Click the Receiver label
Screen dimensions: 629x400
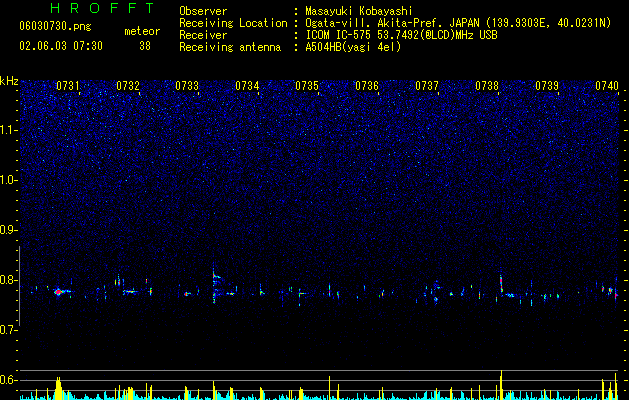click(x=203, y=35)
